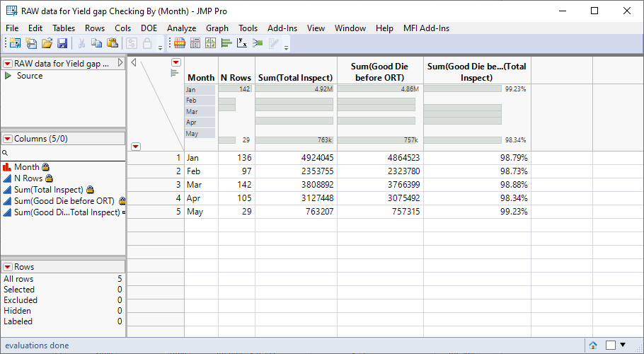Open the Distribution platform icon in toolbar
This screenshot has width=644, height=354.
click(226, 43)
